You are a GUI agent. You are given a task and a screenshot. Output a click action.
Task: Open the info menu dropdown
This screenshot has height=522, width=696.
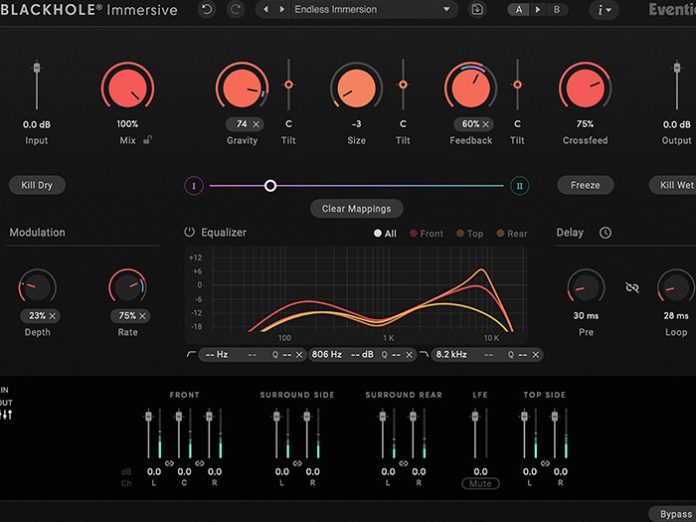[x=604, y=10]
